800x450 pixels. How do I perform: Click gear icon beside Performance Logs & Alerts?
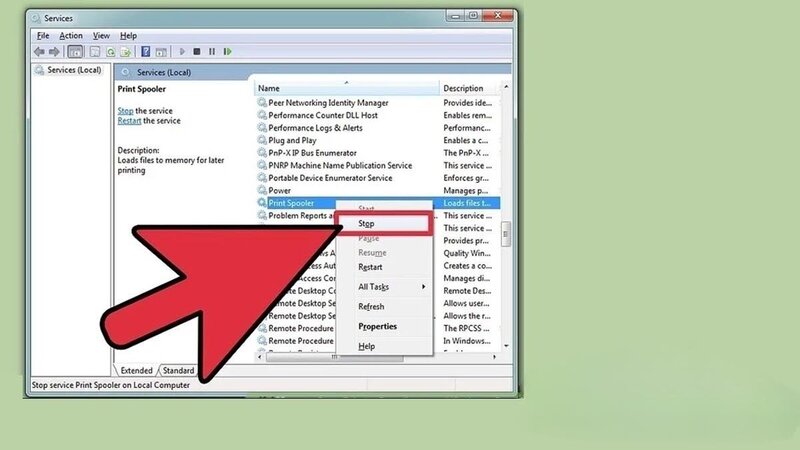tap(262, 128)
